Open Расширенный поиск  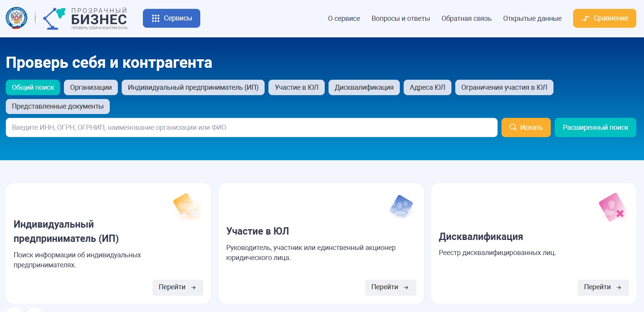(x=595, y=127)
